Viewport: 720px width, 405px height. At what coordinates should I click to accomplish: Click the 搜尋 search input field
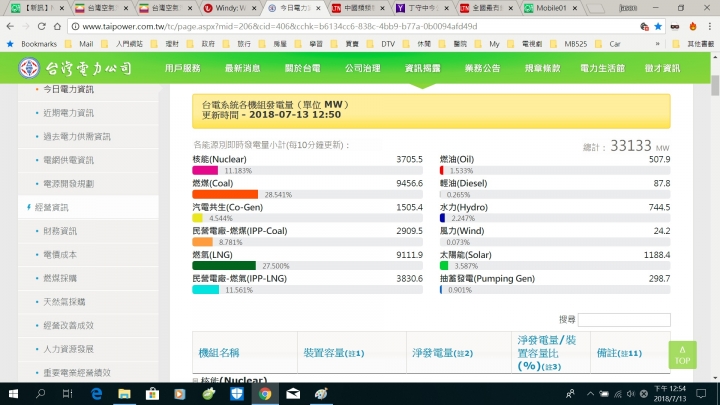tap(623, 319)
